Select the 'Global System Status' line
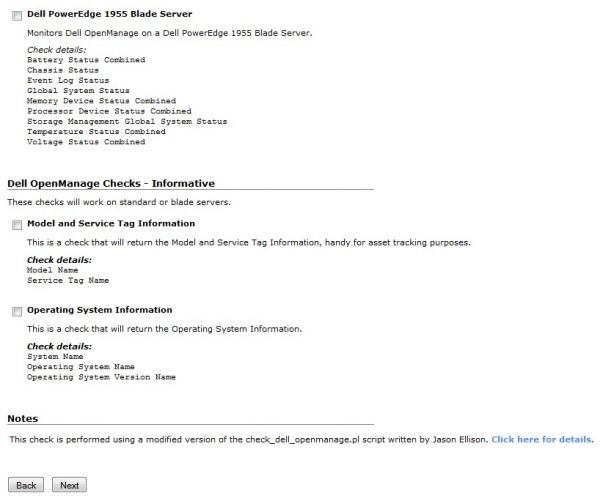 [x=78, y=91]
